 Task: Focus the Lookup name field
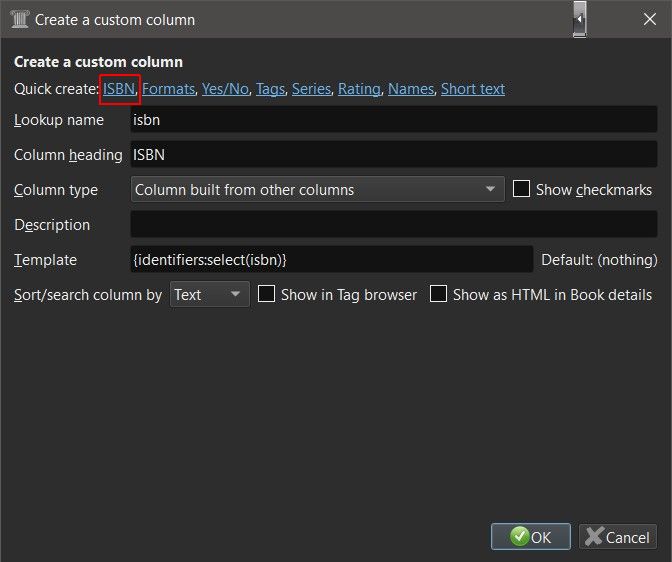393,120
